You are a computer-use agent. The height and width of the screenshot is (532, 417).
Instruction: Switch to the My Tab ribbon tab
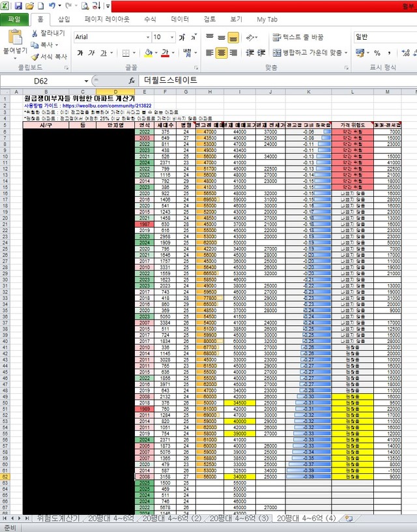(267, 20)
